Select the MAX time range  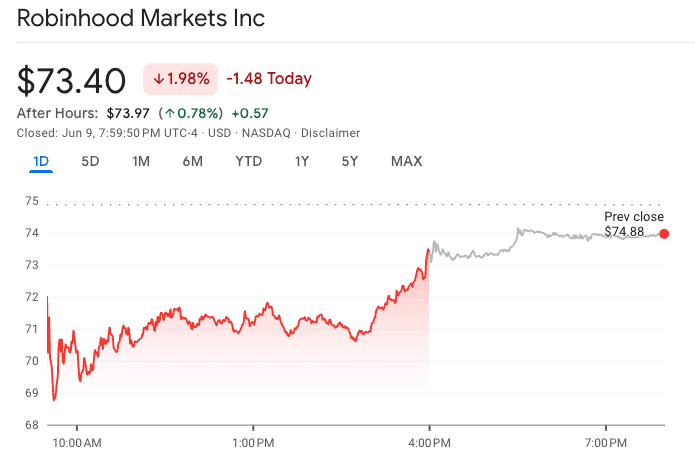406,161
